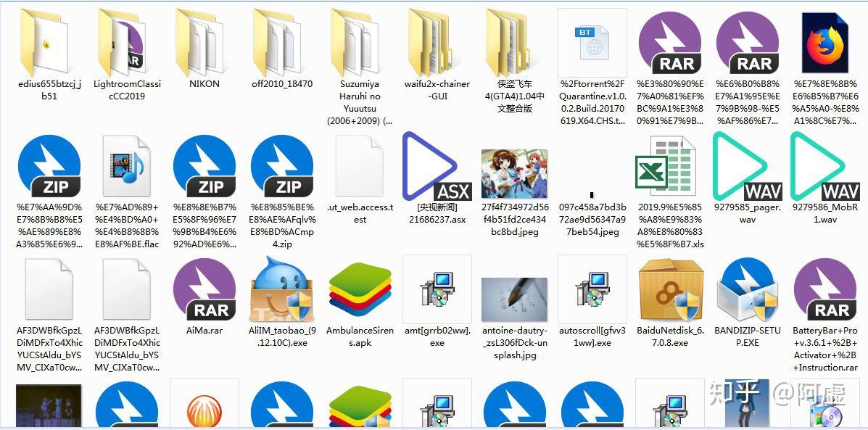Click the label LightroomClassicCC2019
Viewport: 868px width, 430px height.
127,90
